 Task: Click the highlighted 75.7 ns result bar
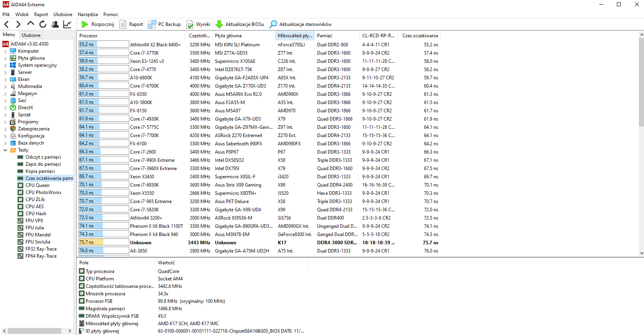pos(104,242)
